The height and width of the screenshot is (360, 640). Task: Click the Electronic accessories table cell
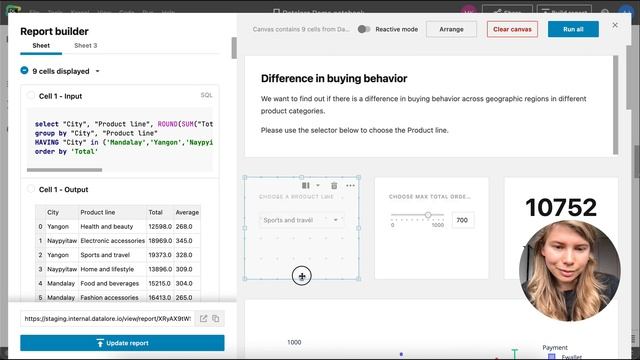pos(112,241)
